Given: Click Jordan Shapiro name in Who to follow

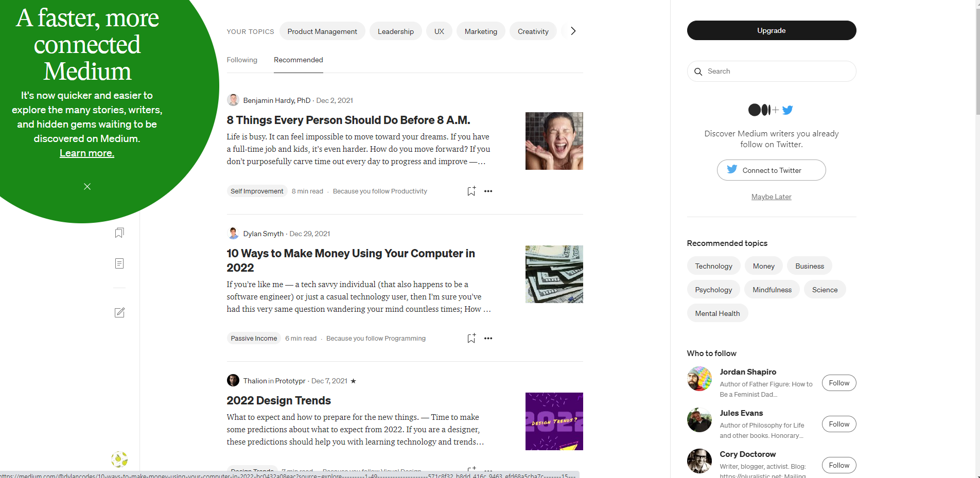Looking at the screenshot, I should click(748, 371).
